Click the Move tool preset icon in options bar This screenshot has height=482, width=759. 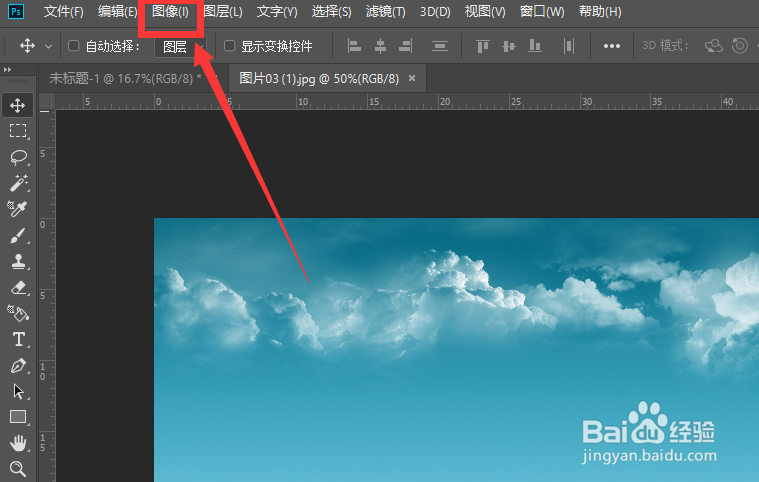(x=27, y=46)
